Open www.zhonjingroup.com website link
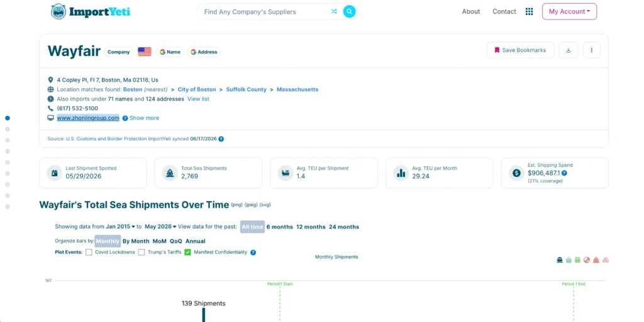The image size is (644, 322). [x=88, y=118]
